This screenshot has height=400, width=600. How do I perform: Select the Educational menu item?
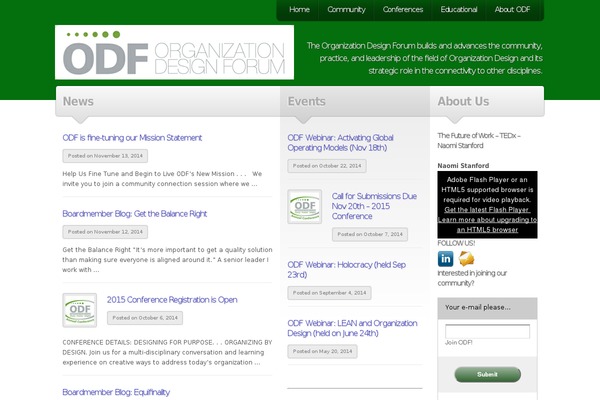459,10
